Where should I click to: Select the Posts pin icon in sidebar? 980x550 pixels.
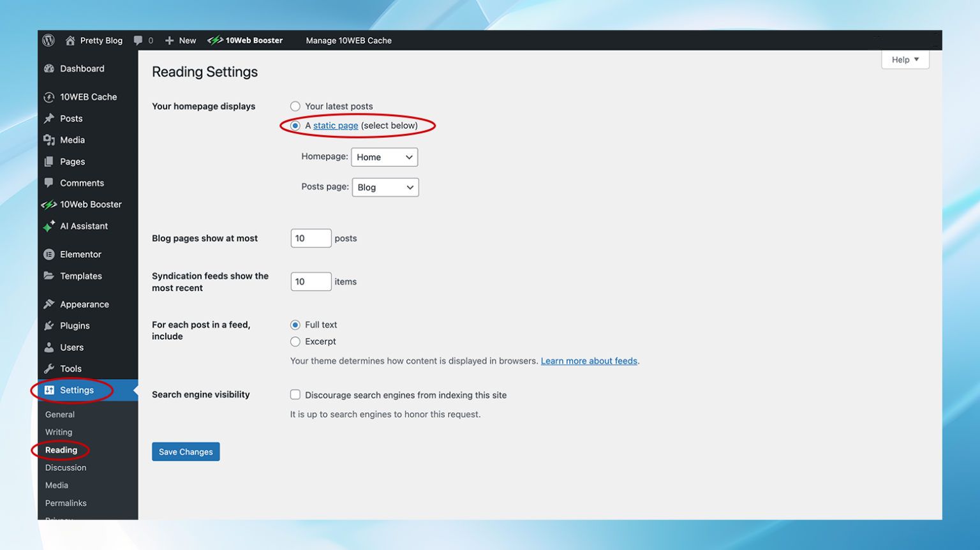point(49,118)
